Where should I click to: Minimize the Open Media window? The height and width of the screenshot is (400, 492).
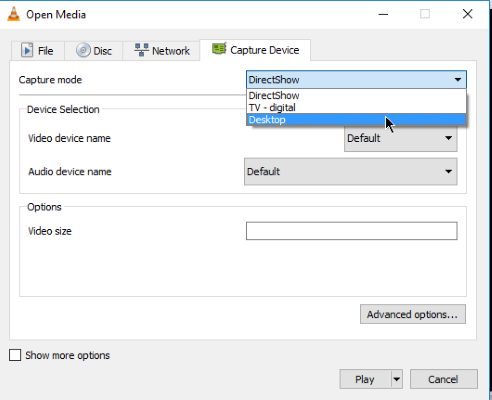click(383, 14)
